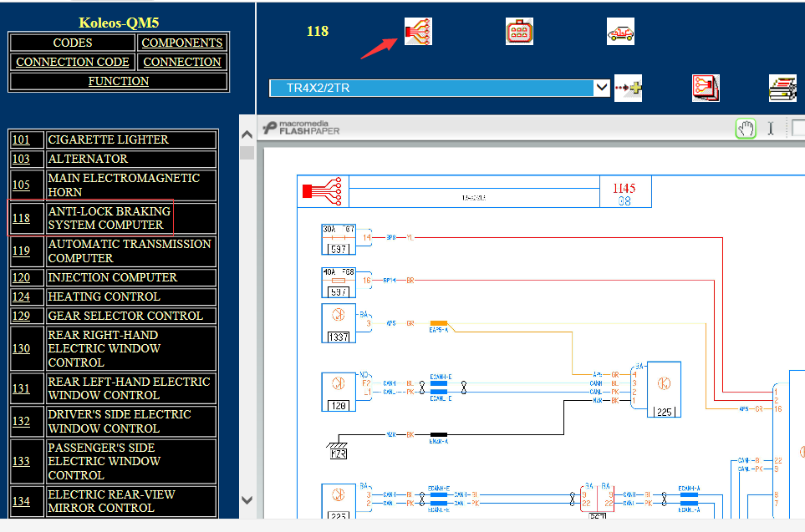Open code 124 link
The image size is (805, 532).
click(21, 296)
